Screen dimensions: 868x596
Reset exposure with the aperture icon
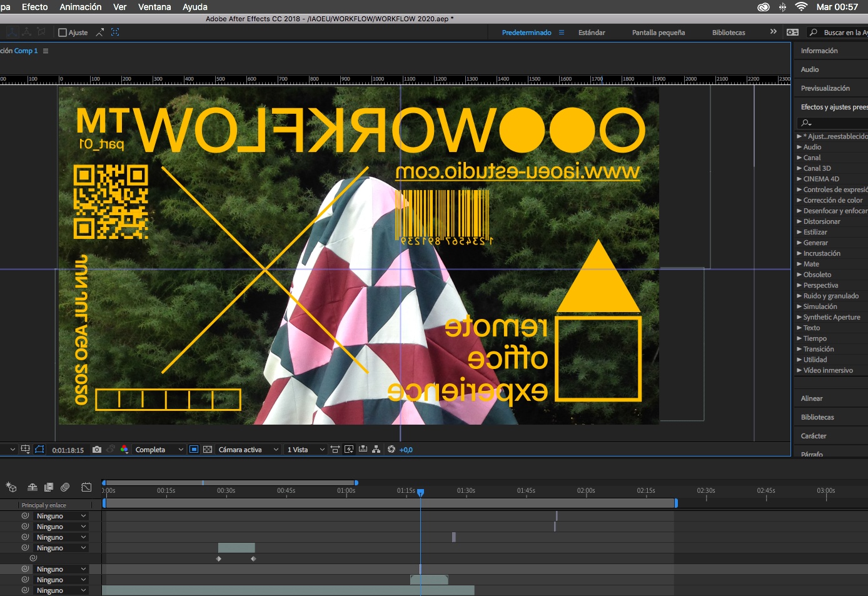click(391, 449)
